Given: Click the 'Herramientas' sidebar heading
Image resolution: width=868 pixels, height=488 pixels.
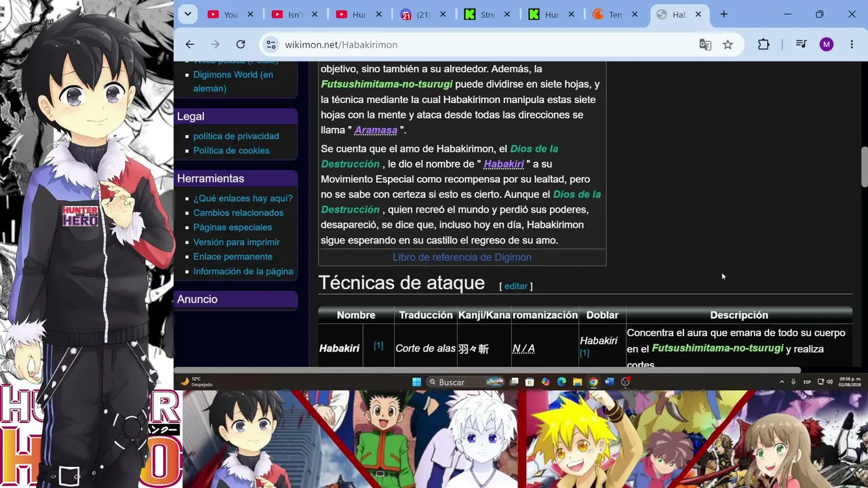Looking at the screenshot, I should point(236,178).
